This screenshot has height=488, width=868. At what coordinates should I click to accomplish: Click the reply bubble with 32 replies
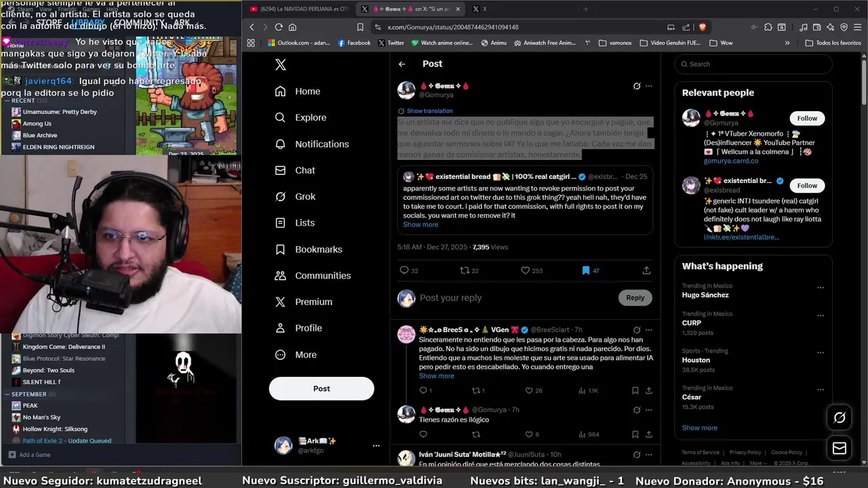[x=409, y=270]
